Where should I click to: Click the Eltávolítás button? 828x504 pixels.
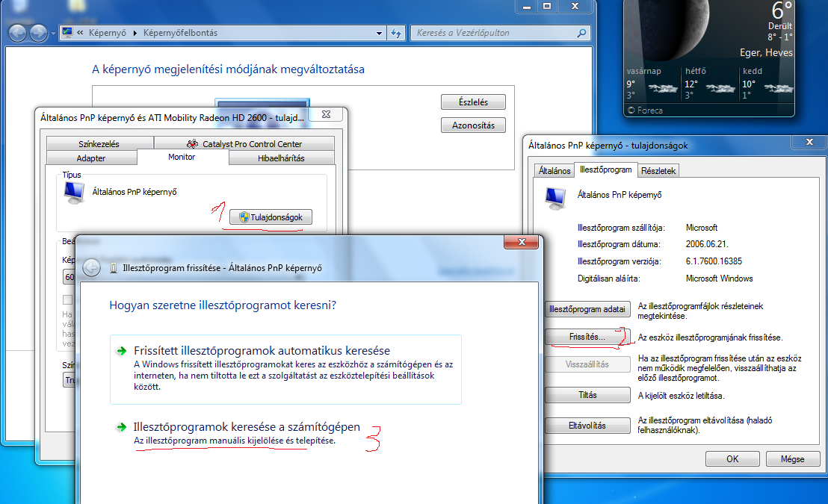click(587, 426)
